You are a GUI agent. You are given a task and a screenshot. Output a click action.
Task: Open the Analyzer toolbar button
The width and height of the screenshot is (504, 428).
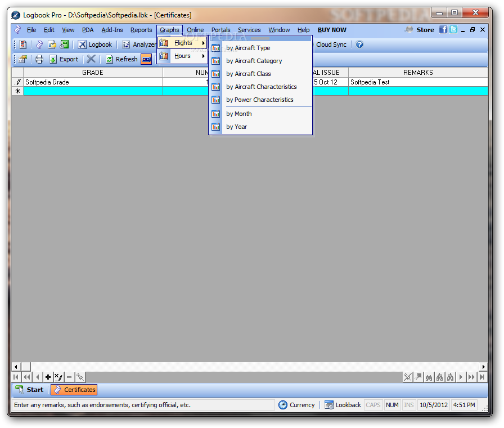(x=139, y=44)
